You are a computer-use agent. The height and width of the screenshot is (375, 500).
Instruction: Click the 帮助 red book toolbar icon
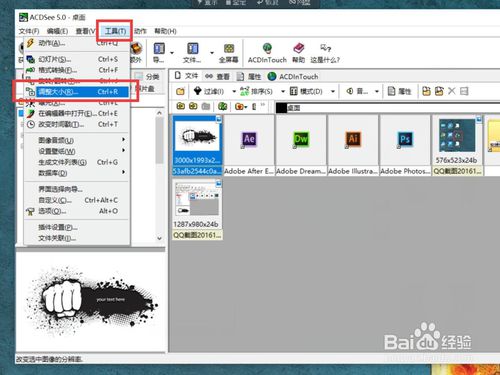(x=299, y=53)
